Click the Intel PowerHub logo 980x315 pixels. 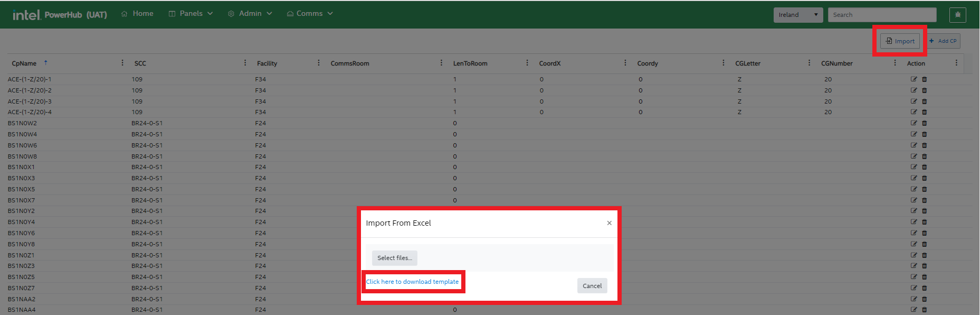60,14
